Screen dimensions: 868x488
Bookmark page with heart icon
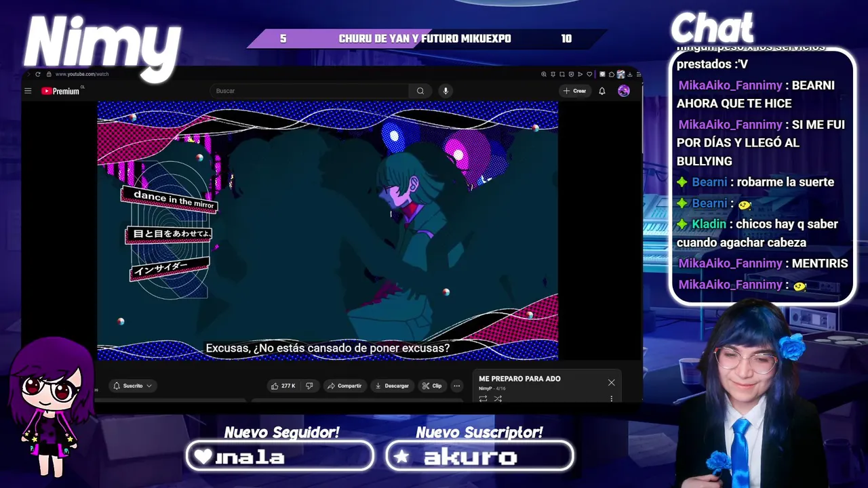click(x=589, y=74)
